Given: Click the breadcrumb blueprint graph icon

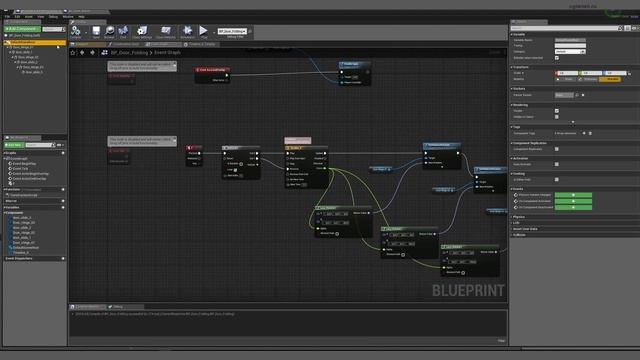Looking at the screenshot, I should coord(104,53).
